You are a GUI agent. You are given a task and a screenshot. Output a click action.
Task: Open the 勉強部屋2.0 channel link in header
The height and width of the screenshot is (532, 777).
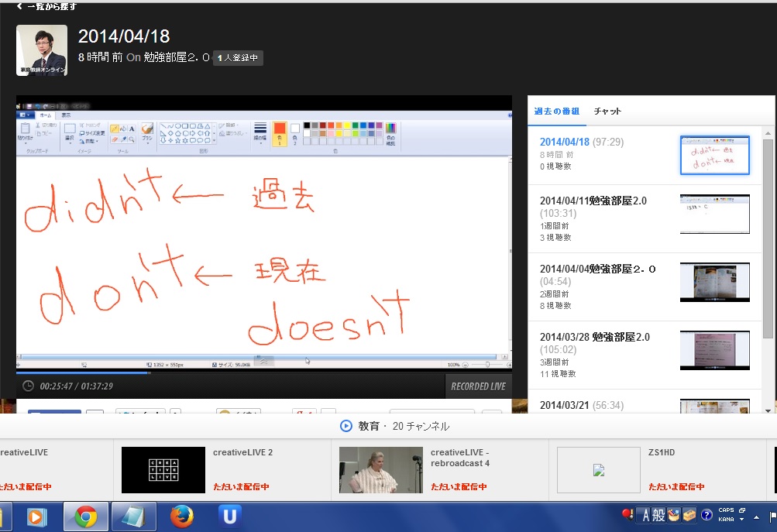[177, 58]
